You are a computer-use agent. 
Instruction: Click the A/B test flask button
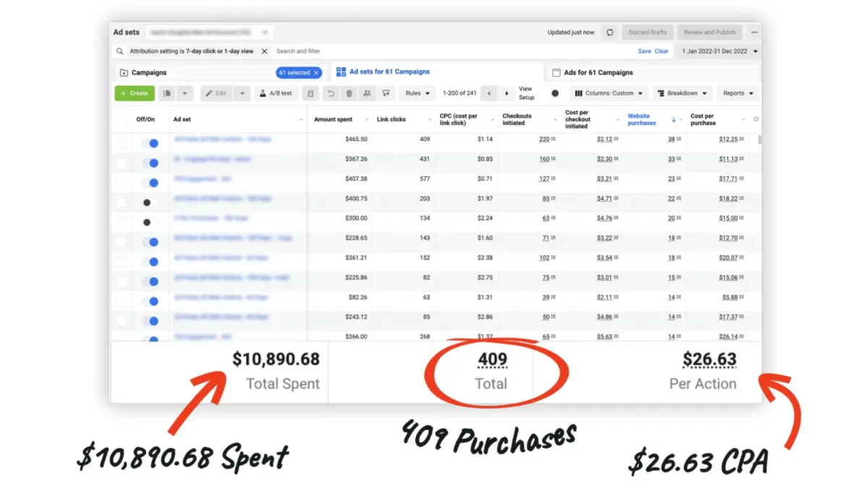276,93
